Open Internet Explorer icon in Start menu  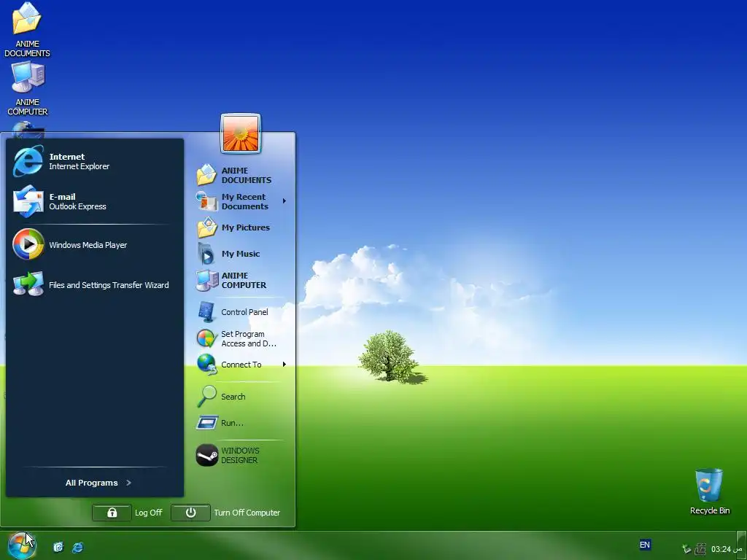(x=28, y=161)
